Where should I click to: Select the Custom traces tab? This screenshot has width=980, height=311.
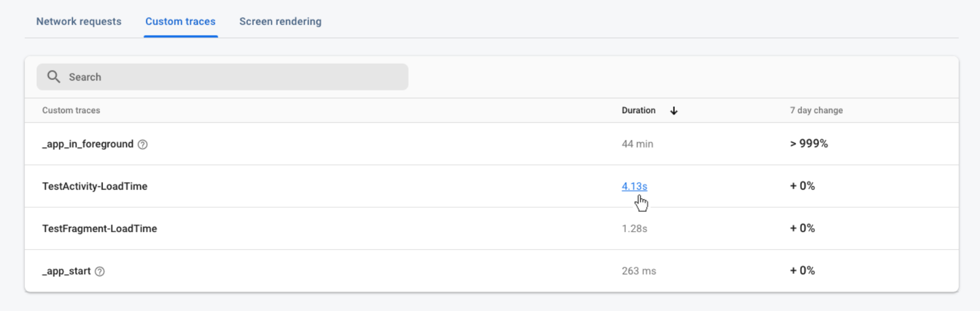180,22
